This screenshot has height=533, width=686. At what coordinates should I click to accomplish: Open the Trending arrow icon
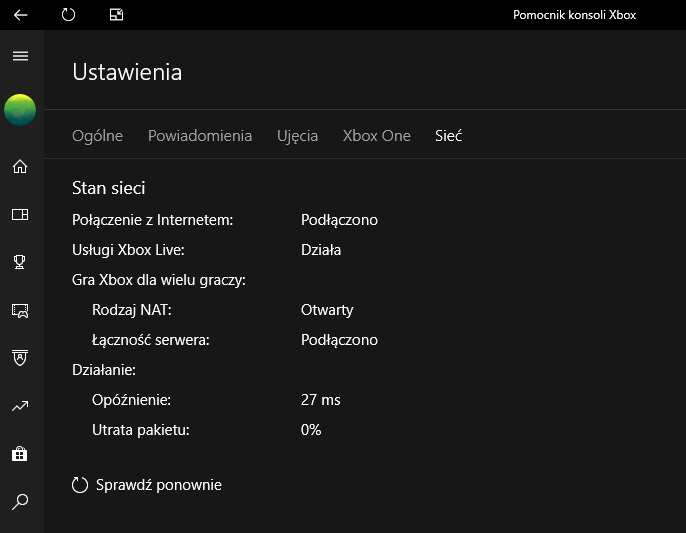20,406
